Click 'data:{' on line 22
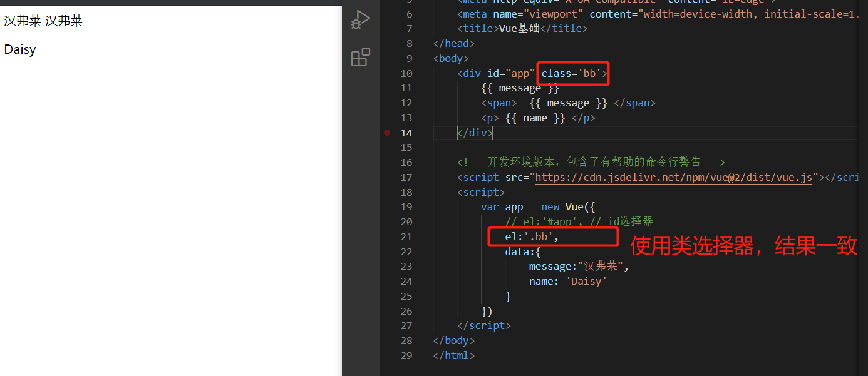Screen dimensions: 868x376 tap(523, 252)
